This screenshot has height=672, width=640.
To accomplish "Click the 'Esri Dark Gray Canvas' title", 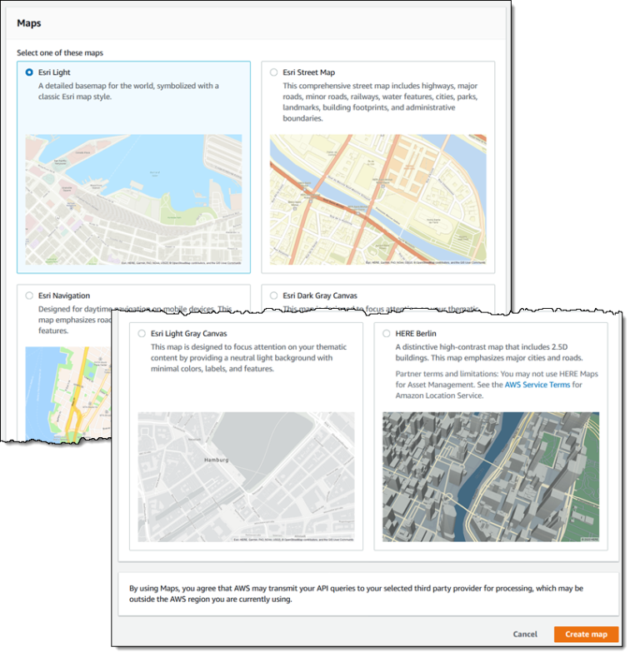I will (x=320, y=296).
